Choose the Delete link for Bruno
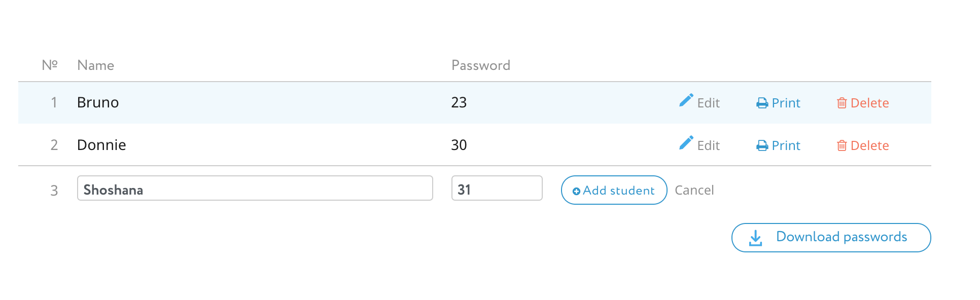 pyautogui.click(x=869, y=103)
